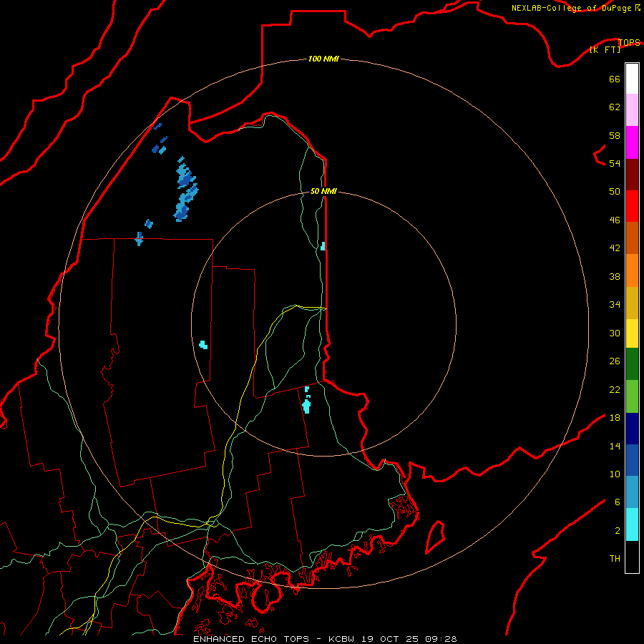This screenshot has height=644, width=644.
Task: Click the "54" legend value
Action: 615,163
